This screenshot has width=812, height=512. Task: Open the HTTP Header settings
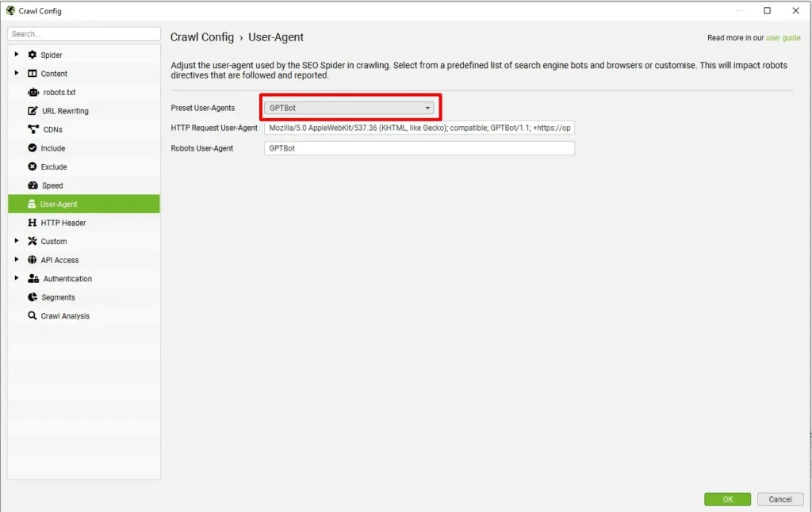click(33, 223)
